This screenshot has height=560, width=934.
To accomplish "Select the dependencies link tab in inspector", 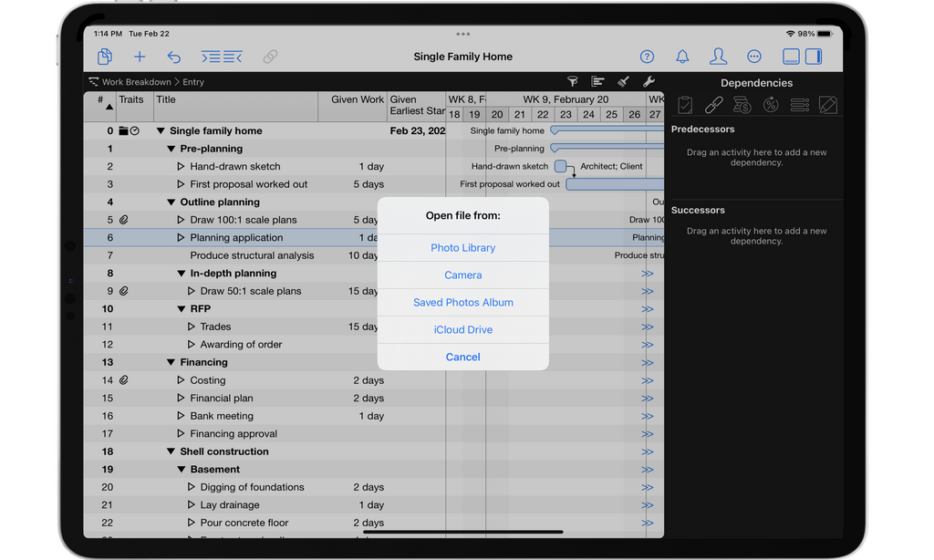I will point(713,105).
